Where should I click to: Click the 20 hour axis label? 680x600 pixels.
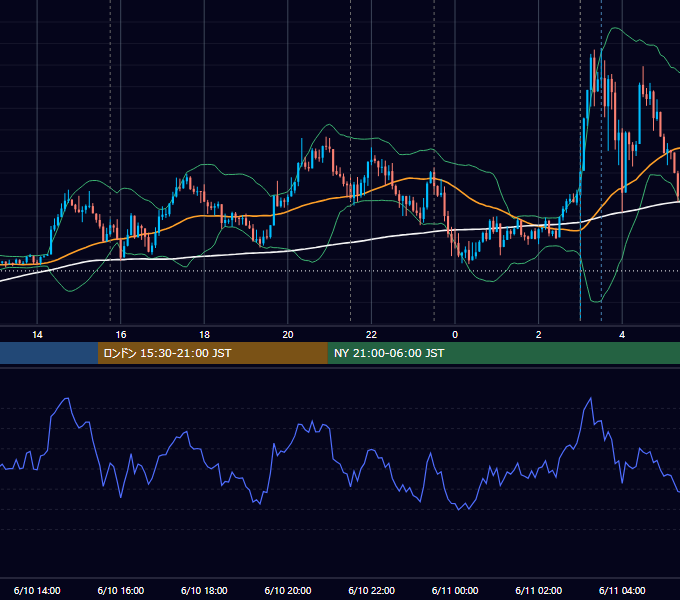pos(288,335)
